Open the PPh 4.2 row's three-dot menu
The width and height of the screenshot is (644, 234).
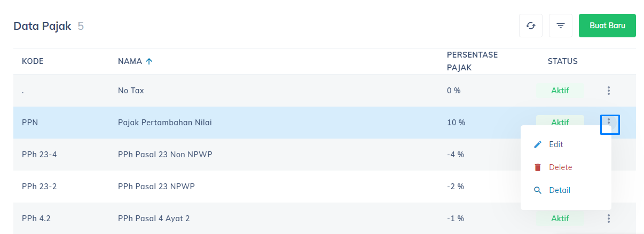click(609, 219)
